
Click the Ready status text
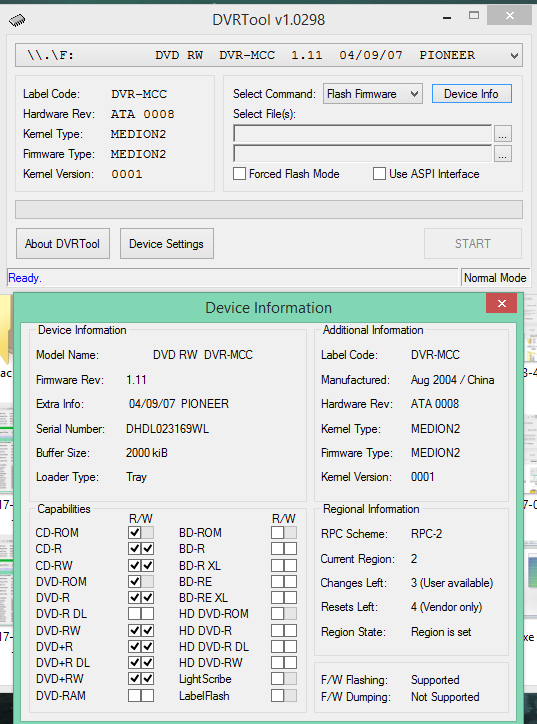click(x=25, y=278)
